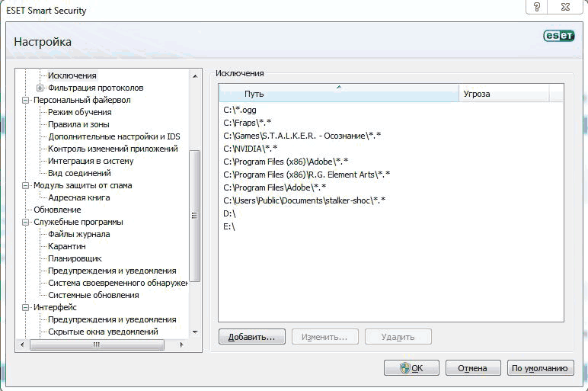Open Обновление settings

pyautogui.click(x=57, y=210)
